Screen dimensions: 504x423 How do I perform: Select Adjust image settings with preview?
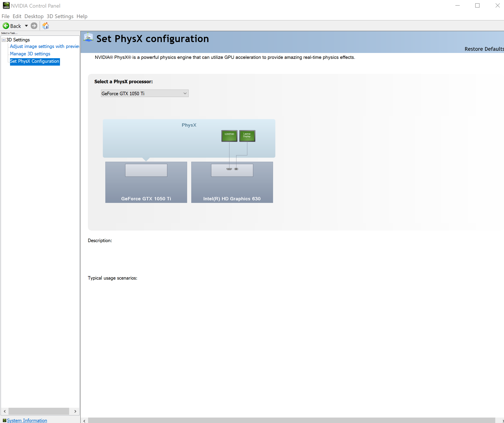coord(44,46)
